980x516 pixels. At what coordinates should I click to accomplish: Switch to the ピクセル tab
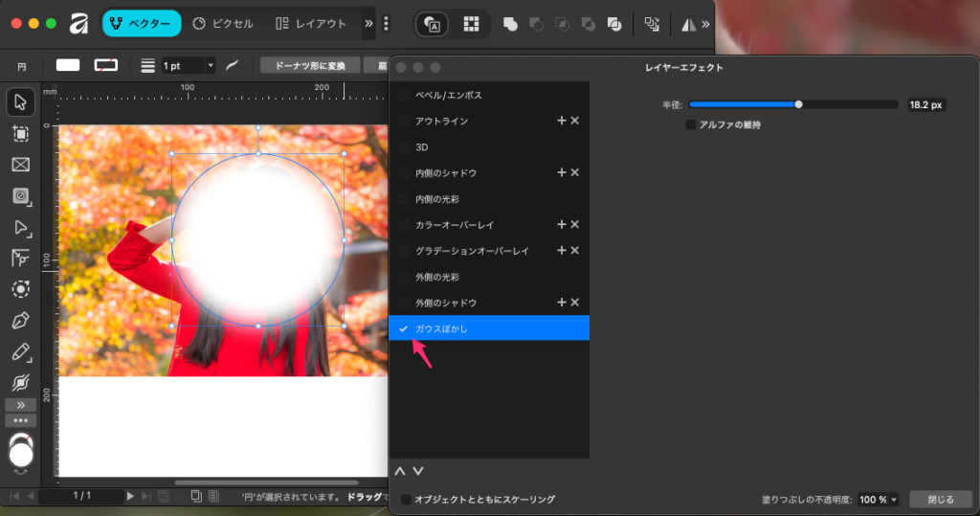tap(223, 24)
